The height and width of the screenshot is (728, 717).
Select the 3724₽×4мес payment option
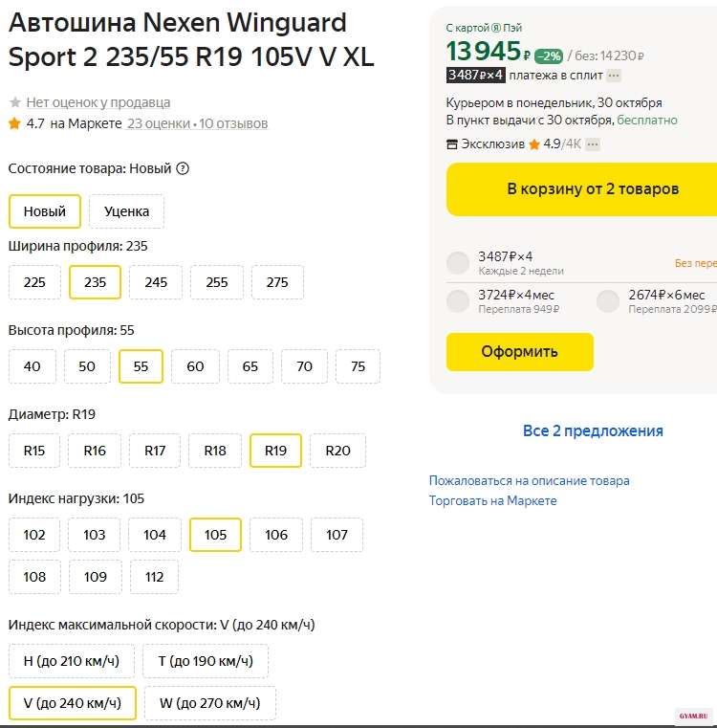[x=458, y=301]
